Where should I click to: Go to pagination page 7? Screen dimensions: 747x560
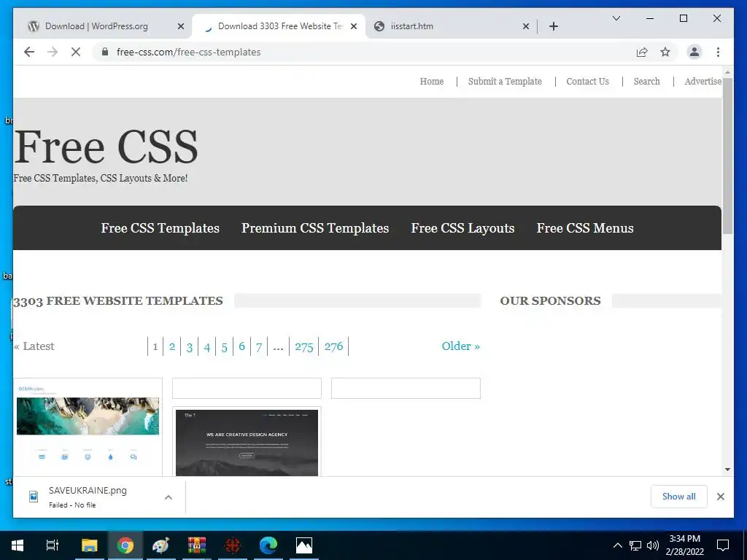tap(259, 346)
